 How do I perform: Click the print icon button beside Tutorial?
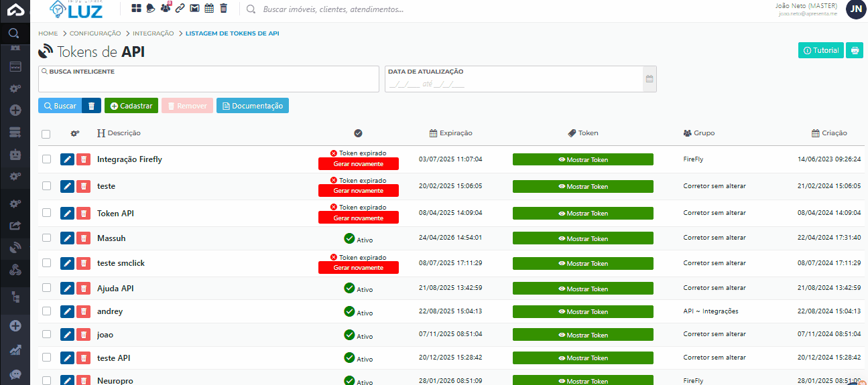point(854,50)
